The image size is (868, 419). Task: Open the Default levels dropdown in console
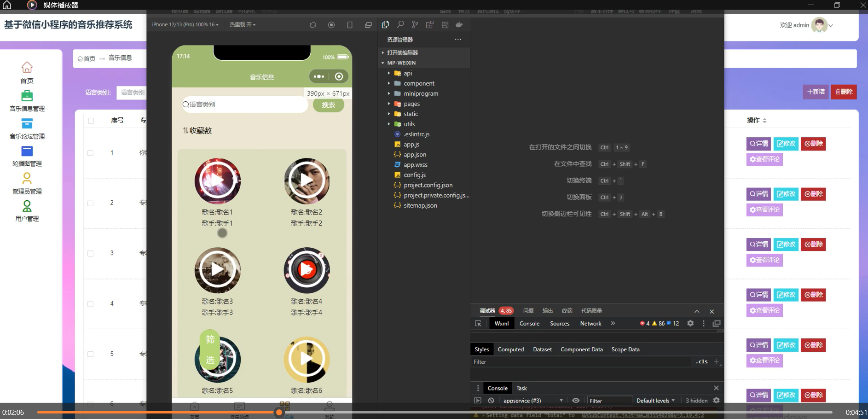point(655,401)
